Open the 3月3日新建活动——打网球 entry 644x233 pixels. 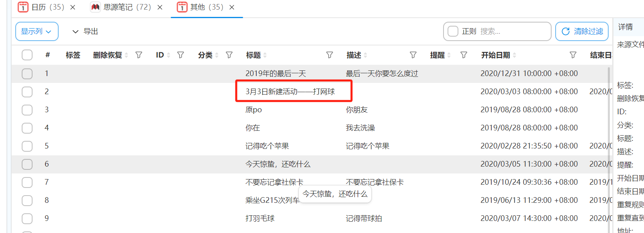(x=290, y=92)
